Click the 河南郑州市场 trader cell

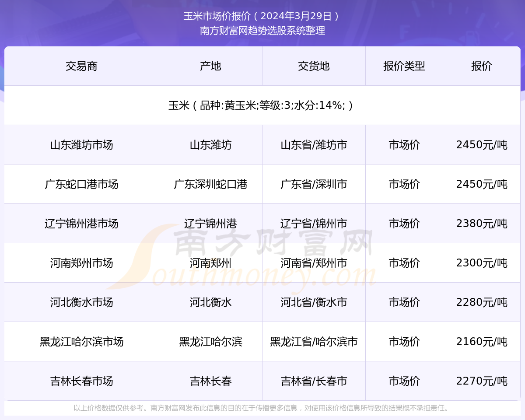[81, 263]
